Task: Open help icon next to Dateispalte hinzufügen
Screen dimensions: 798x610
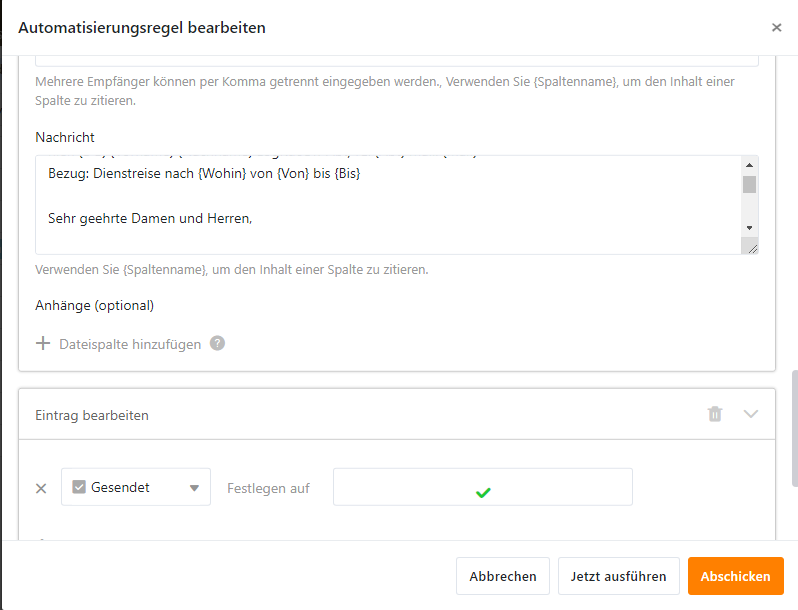Action: tap(217, 343)
